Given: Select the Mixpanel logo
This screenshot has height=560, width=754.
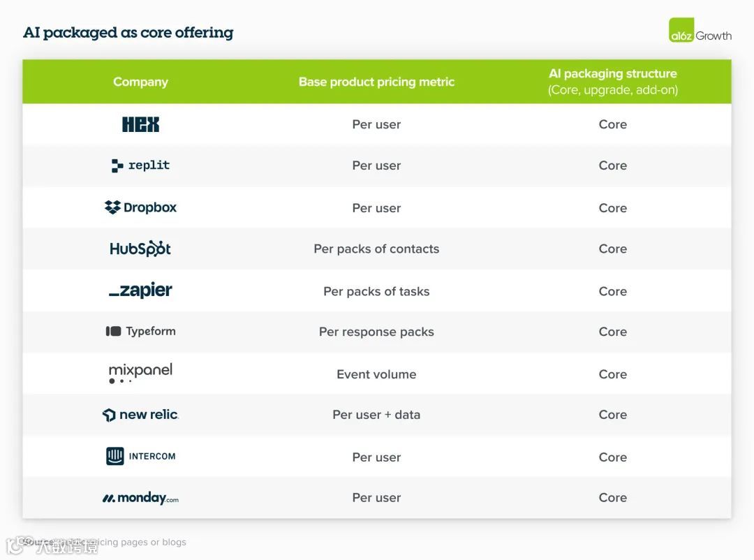Looking at the screenshot, I should pyautogui.click(x=140, y=373).
